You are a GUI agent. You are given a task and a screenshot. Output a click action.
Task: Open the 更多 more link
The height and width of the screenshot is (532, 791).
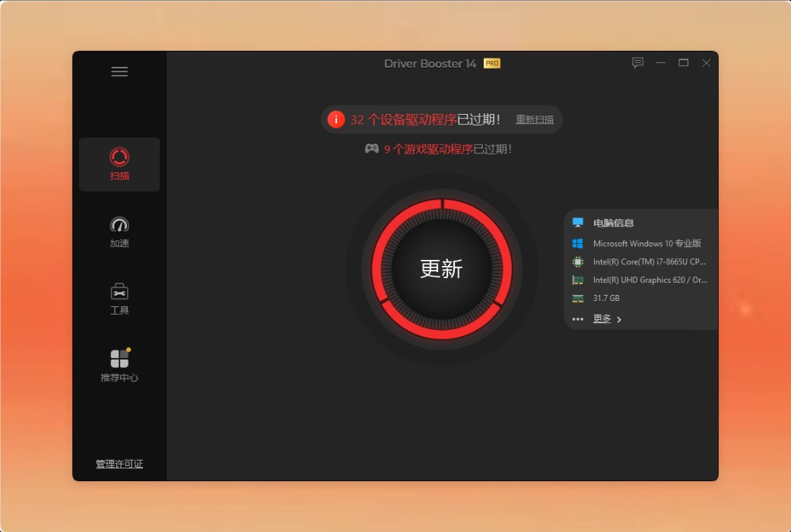[602, 318]
